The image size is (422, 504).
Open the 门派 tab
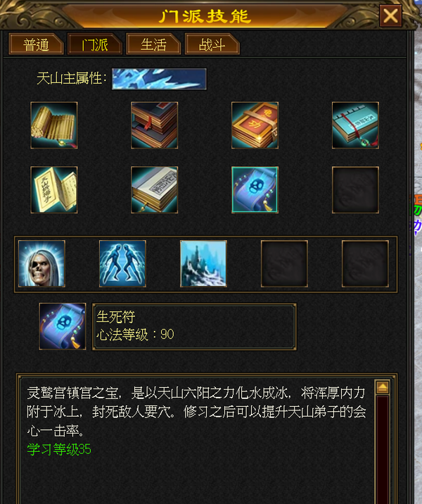click(x=95, y=44)
